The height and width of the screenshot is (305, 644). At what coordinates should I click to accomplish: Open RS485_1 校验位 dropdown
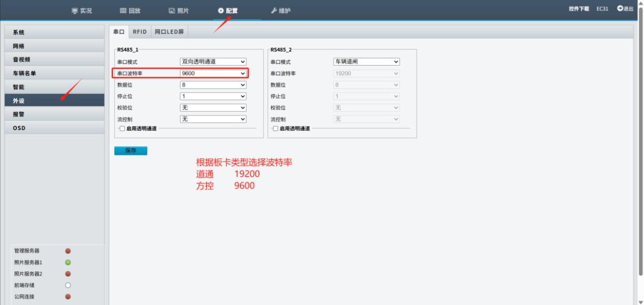(213, 108)
